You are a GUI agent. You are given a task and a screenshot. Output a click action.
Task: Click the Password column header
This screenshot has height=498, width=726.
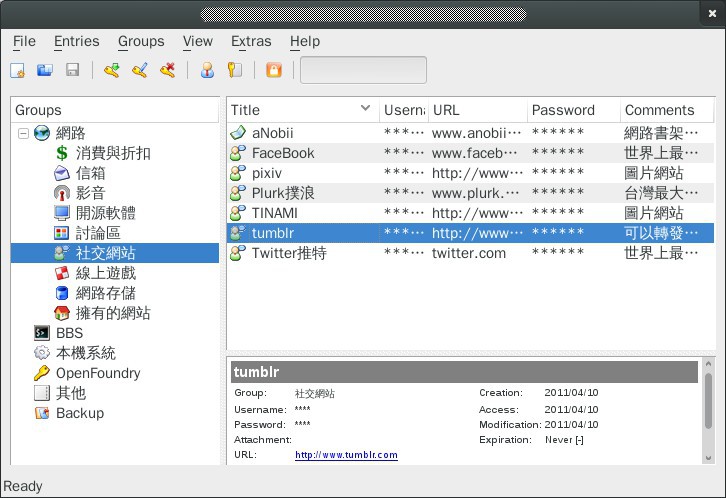(x=574, y=110)
